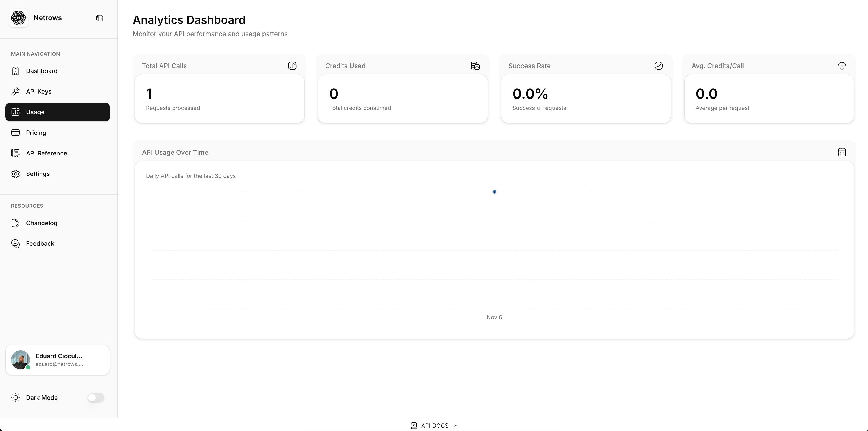The height and width of the screenshot is (431, 868).
Task: Click the Avg. Credits/Call gauge icon
Action: click(842, 66)
